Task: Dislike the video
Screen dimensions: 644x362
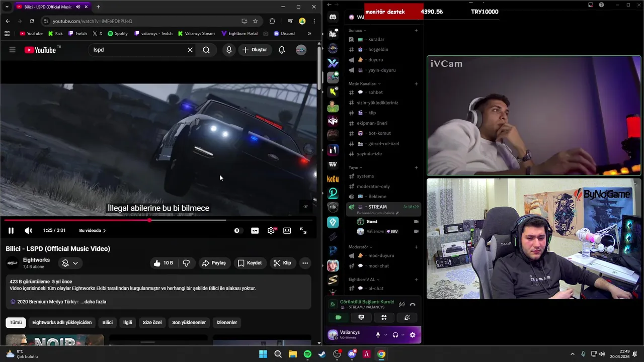Action: 186,263
